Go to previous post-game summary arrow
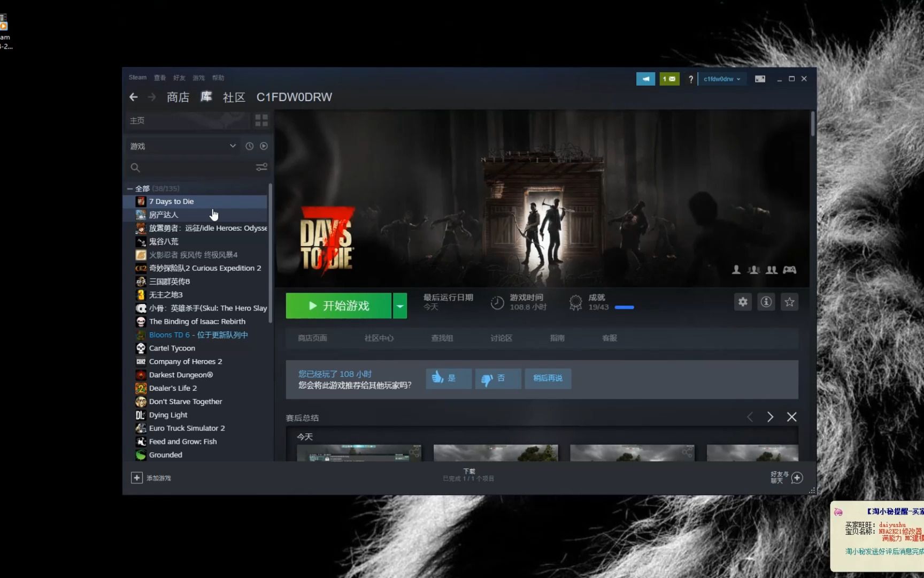The height and width of the screenshot is (578, 924). point(750,417)
